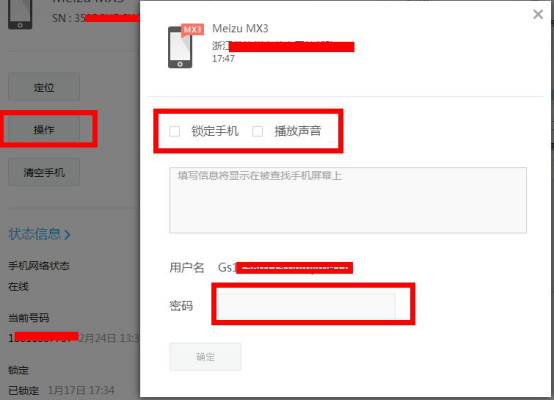This screenshot has width=554, height=400.
Task: Expand the 状态信息 chevron arrow
Action: click(x=67, y=235)
